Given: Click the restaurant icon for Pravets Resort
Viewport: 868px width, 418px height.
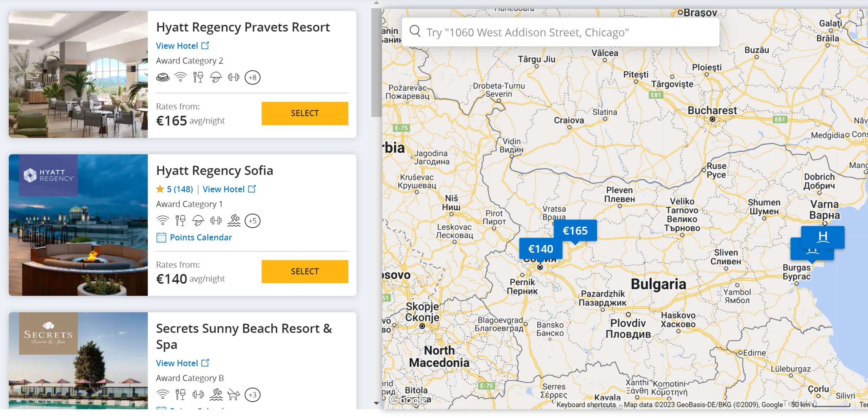Looking at the screenshot, I should pyautogui.click(x=198, y=77).
